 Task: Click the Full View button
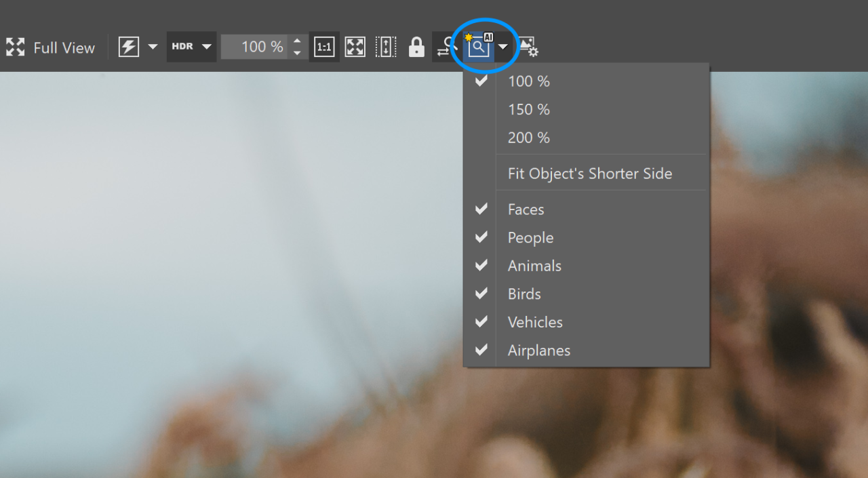[51, 47]
